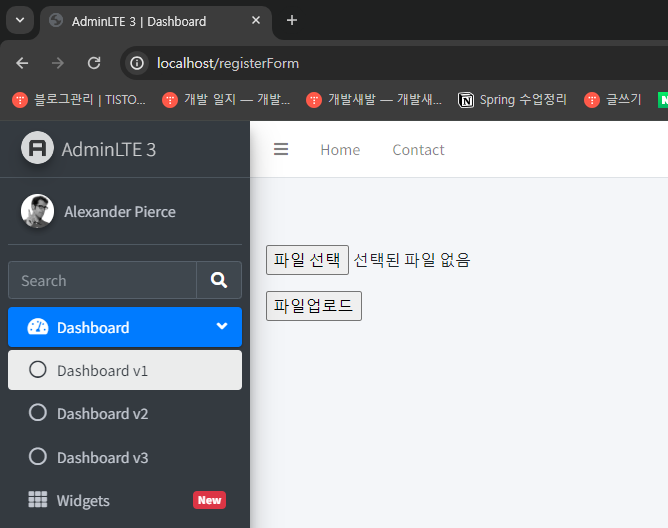The width and height of the screenshot is (668, 528).
Task: Click the sidebar search magnifier button
Action: tap(219, 280)
